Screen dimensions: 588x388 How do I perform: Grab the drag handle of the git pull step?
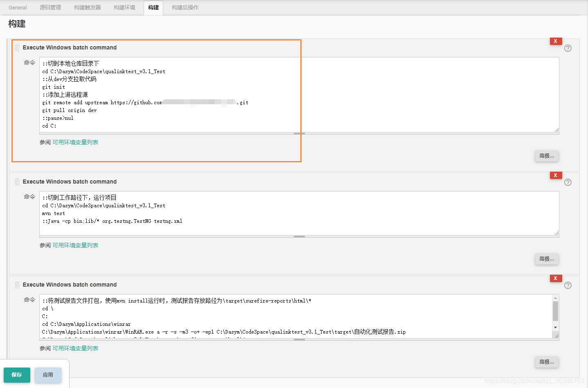17,48
